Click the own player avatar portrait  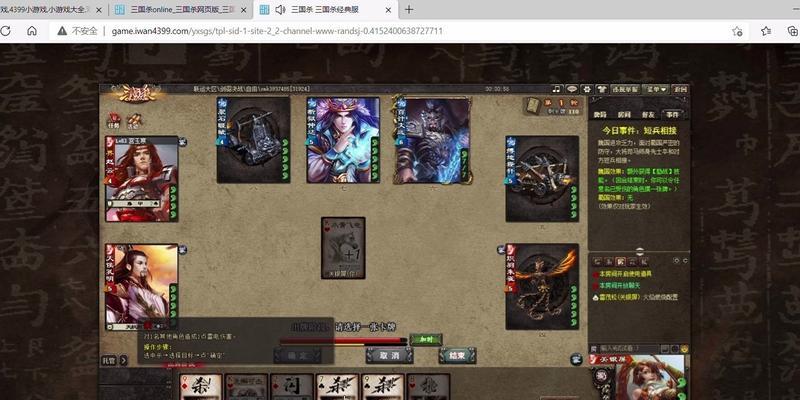click(x=650, y=378)
